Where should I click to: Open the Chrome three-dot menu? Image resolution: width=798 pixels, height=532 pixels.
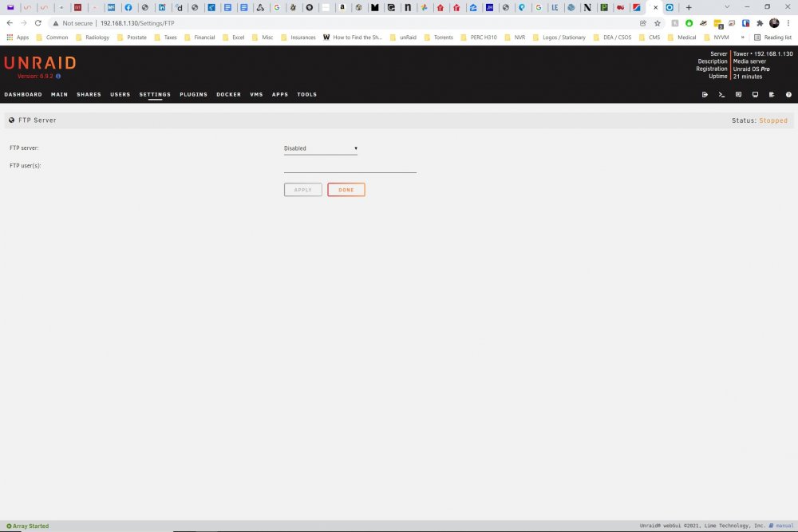[788, 23]
